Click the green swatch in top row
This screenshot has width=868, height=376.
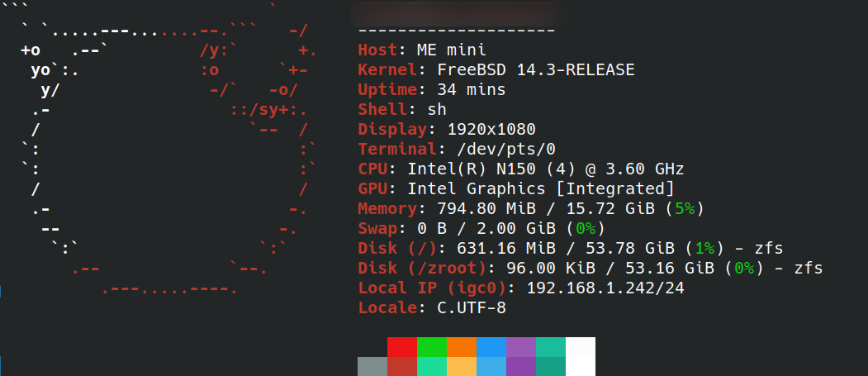(x=432, y=346)
